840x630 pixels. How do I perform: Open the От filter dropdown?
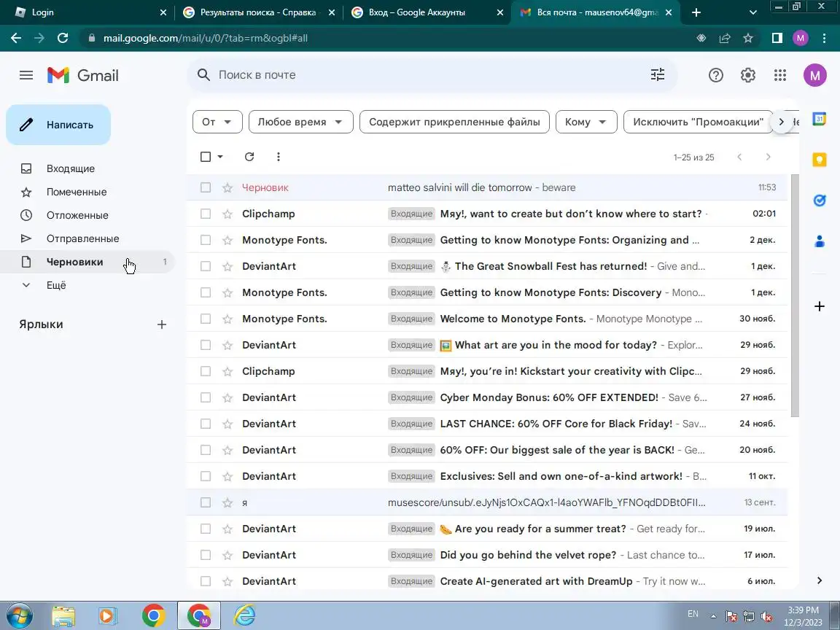pyautogui.click(x=217, y=122)
